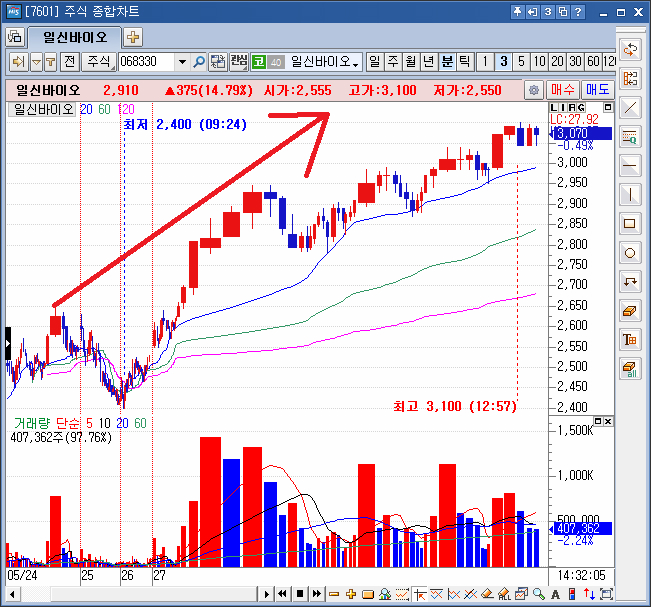Click the red 매수 buy button

pyautogui.click(x=564, y=90)
